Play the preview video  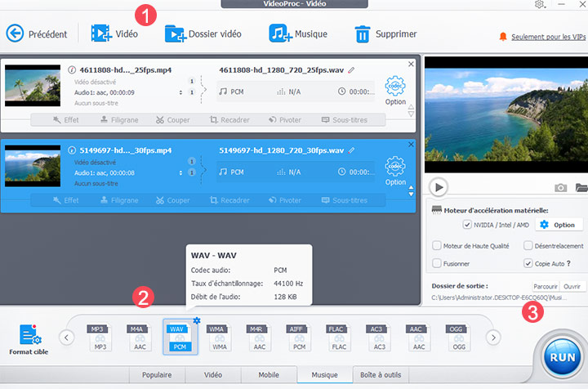439,187
